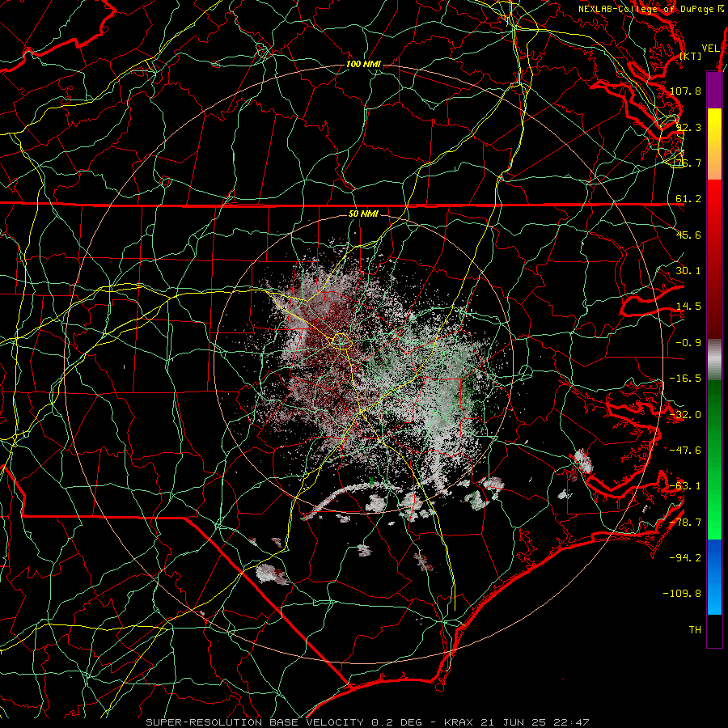
Task: Select the -78.7 velocity value
Action: [685, 523]
